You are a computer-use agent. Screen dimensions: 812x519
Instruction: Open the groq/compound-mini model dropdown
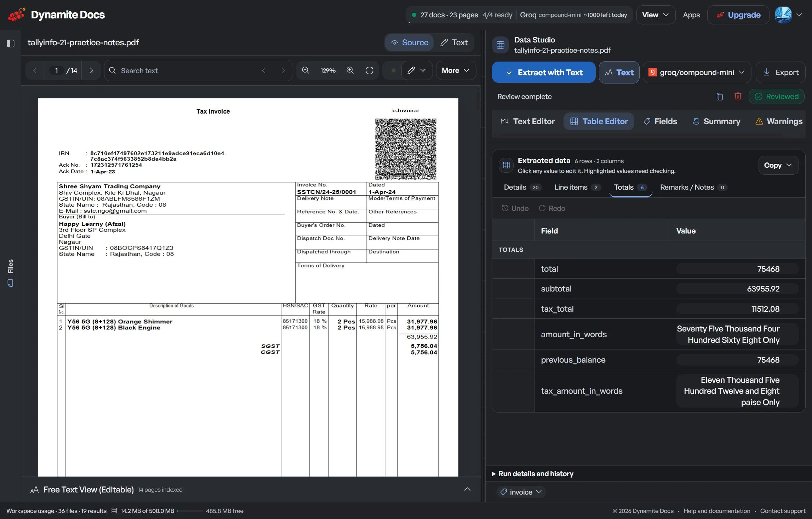(x=697, y=73)
